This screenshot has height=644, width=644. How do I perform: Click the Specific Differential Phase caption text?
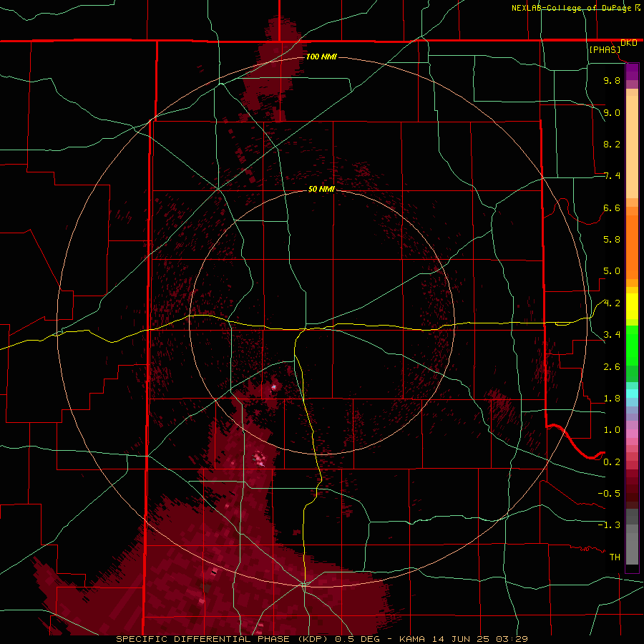(321, 639)
